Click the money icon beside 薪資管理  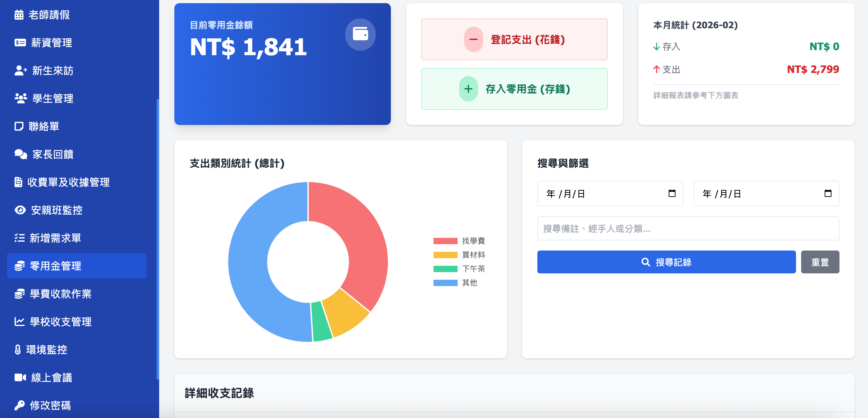click(x=20, y=43)
